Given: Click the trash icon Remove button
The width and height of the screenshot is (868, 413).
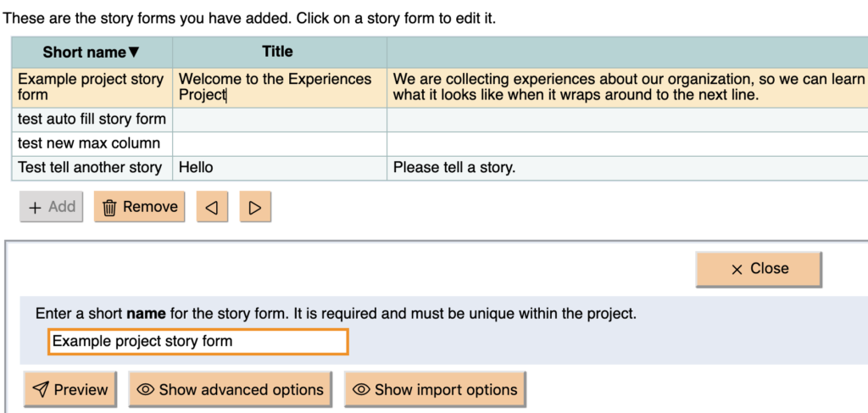Looking at the screenshot, I should pyautogui.click(x=139, y=207).
